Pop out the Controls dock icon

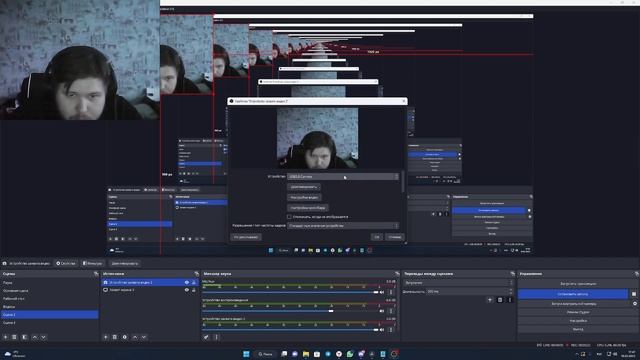[x=636, y=274]
